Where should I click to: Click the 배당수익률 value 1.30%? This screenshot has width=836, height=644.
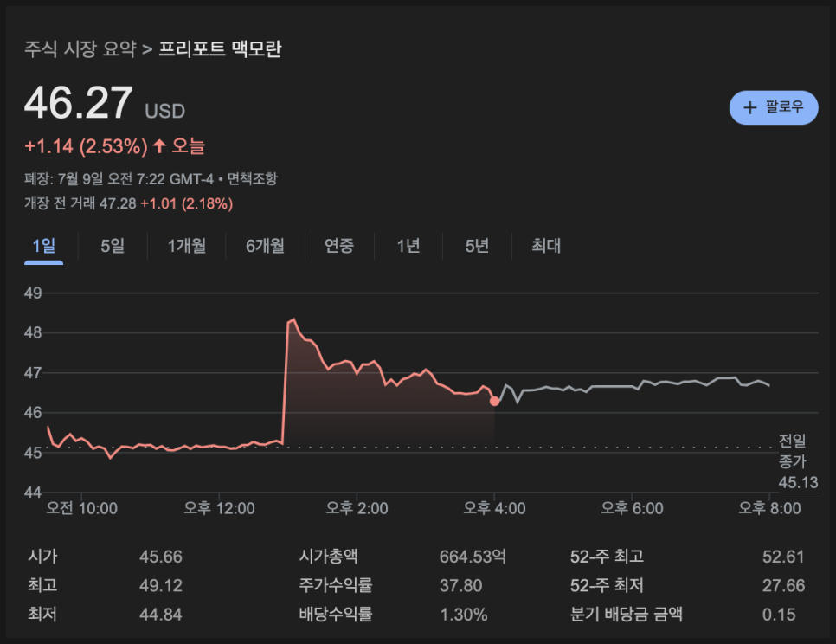tap(463, 615)
